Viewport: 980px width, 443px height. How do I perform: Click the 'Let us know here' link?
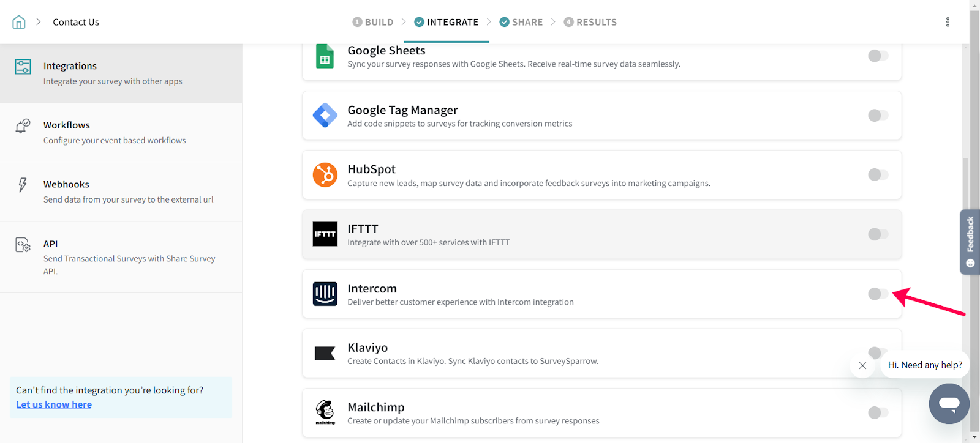[x=54, y=404]
